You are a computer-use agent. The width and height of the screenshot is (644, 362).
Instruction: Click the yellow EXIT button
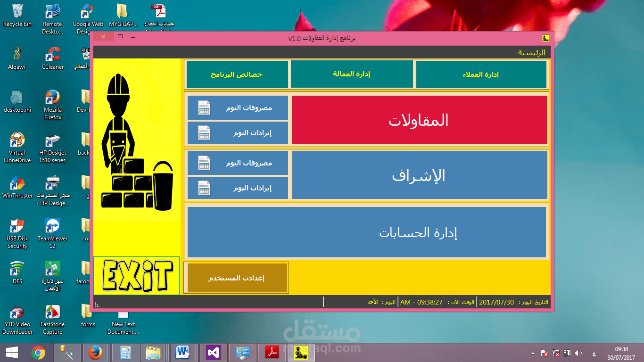pos(136,276)
